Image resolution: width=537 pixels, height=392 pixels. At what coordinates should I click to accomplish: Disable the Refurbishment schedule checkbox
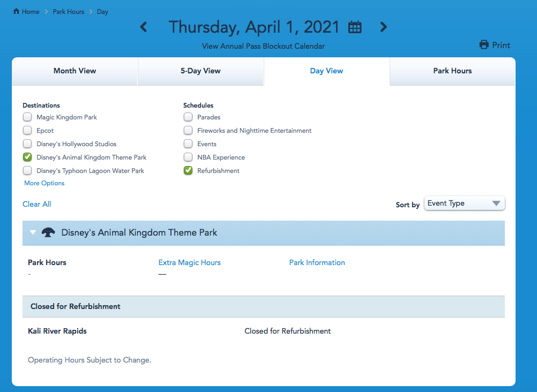(188, 171)
